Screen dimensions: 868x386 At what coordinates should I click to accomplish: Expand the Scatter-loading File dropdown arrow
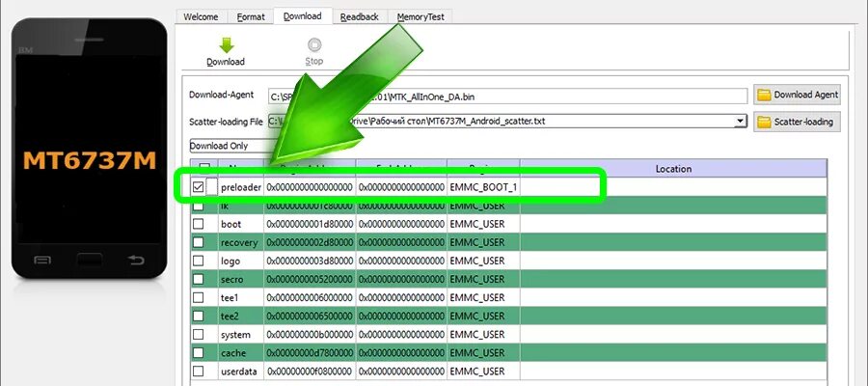click(x=740, y=121)
